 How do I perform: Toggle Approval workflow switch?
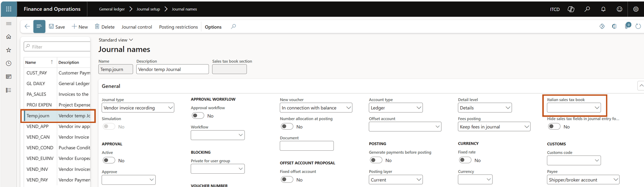[x=198, y=116]
